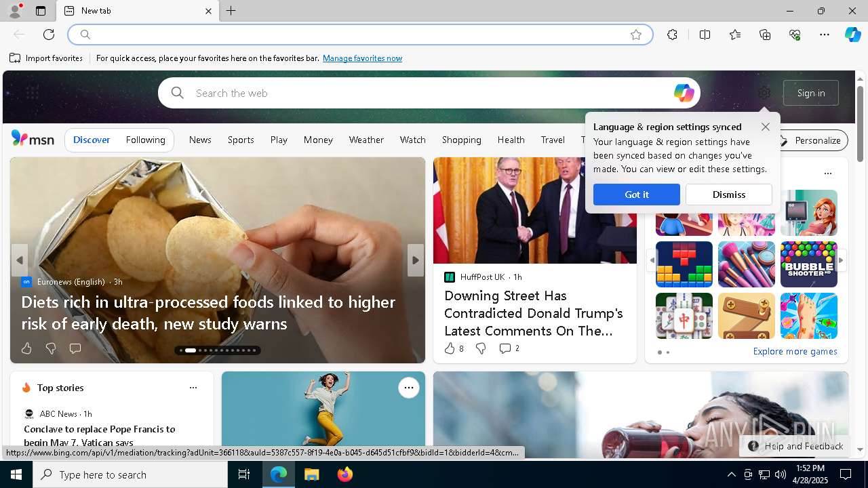Click Dismiss in sync popup

(x=729, y=195)
